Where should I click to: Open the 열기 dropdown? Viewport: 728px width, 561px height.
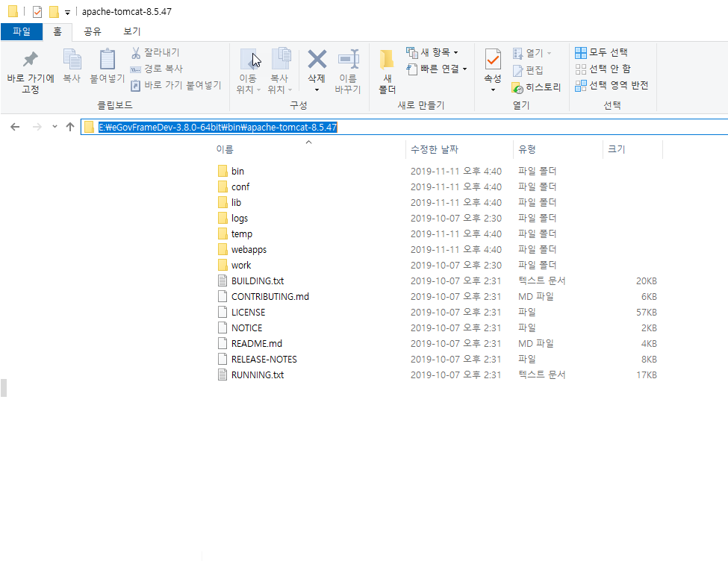[532, 53]
